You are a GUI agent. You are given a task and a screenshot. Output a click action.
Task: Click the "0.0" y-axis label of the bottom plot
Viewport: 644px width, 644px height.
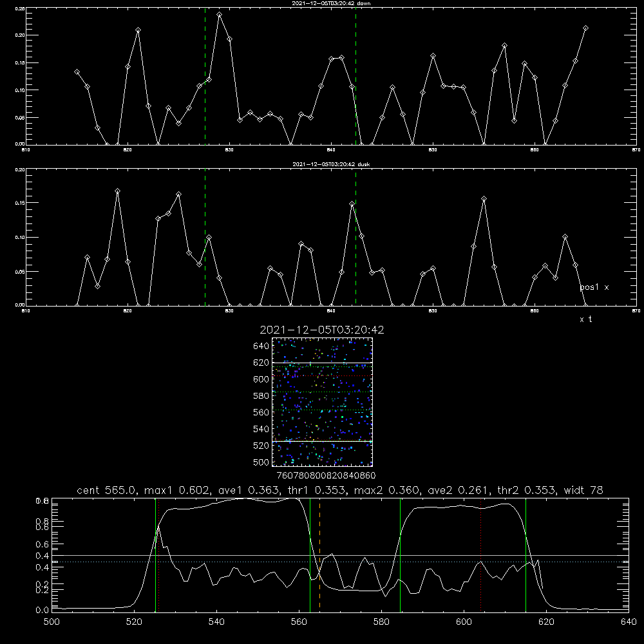(42, 611)
